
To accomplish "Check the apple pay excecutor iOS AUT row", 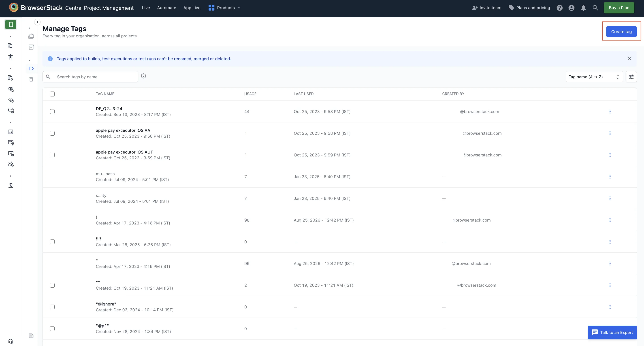I will coord(52,155).
